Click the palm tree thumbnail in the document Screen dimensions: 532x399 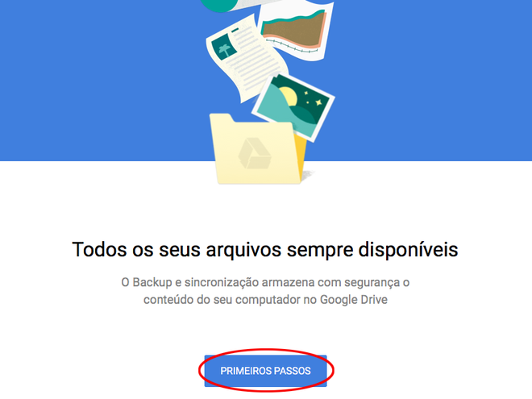224,47
